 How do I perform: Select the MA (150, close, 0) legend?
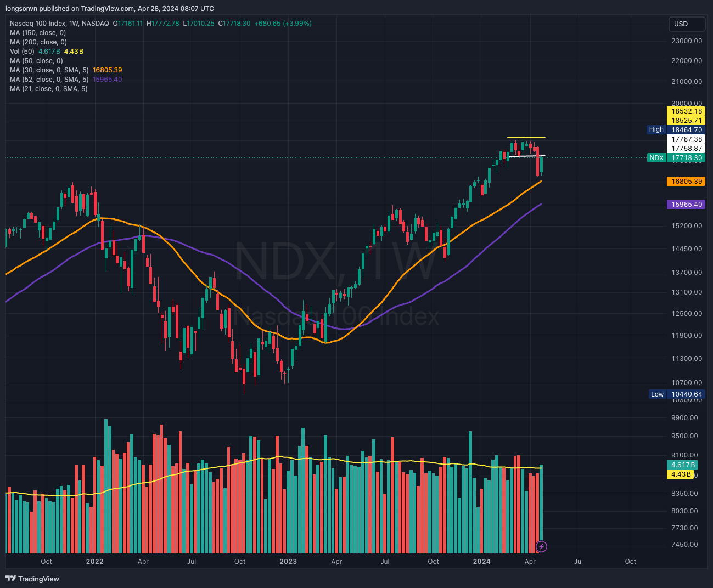point(38,33)
